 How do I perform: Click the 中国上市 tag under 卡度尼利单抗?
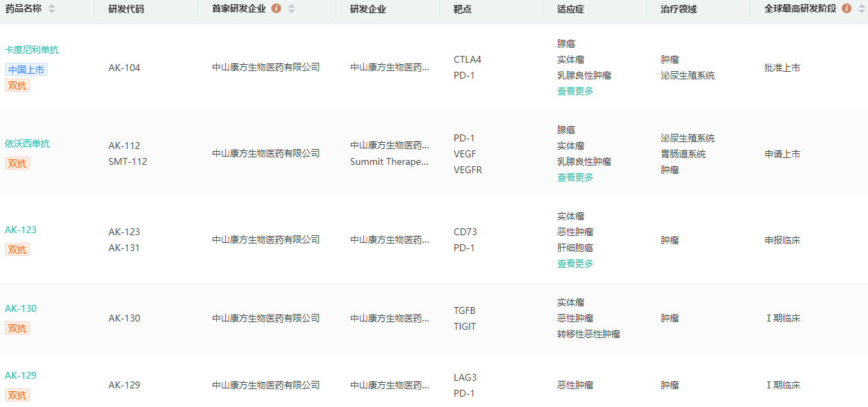pos(26,70)
